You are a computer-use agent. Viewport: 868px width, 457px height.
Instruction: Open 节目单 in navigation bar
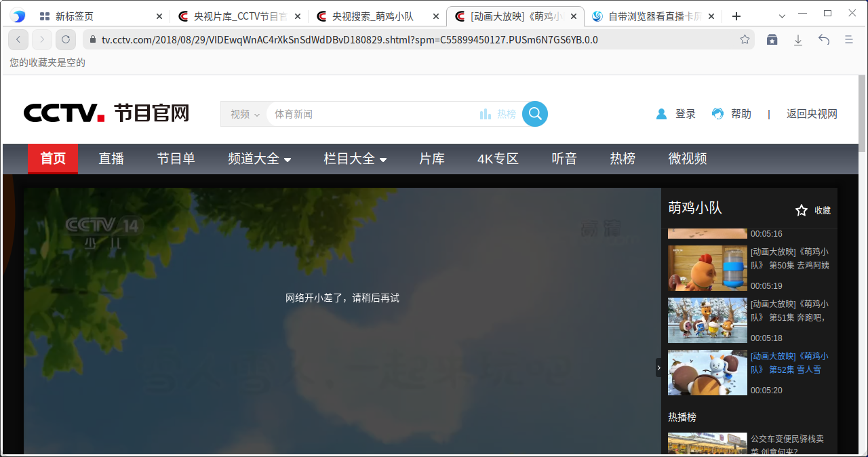[x=176, y=159]
